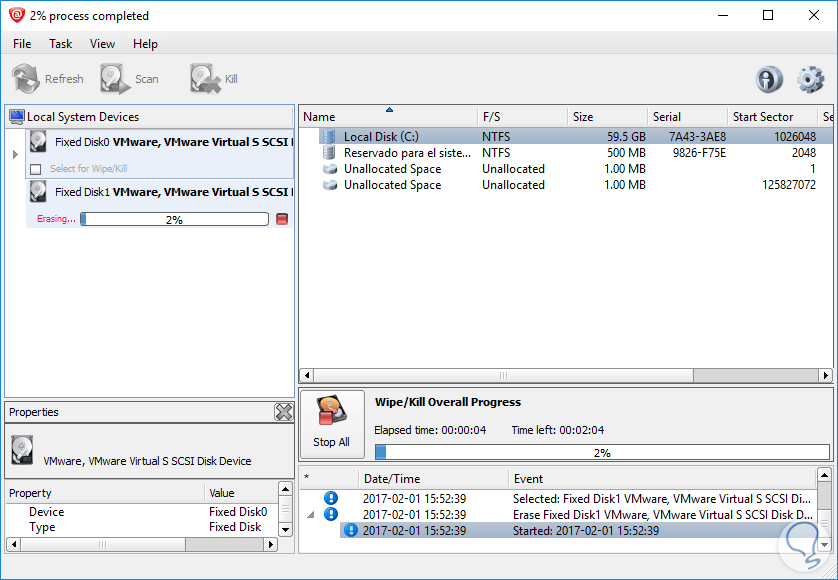Open the About info icon
The width and height of the screenshot is (838, 580).
[769, 80]
